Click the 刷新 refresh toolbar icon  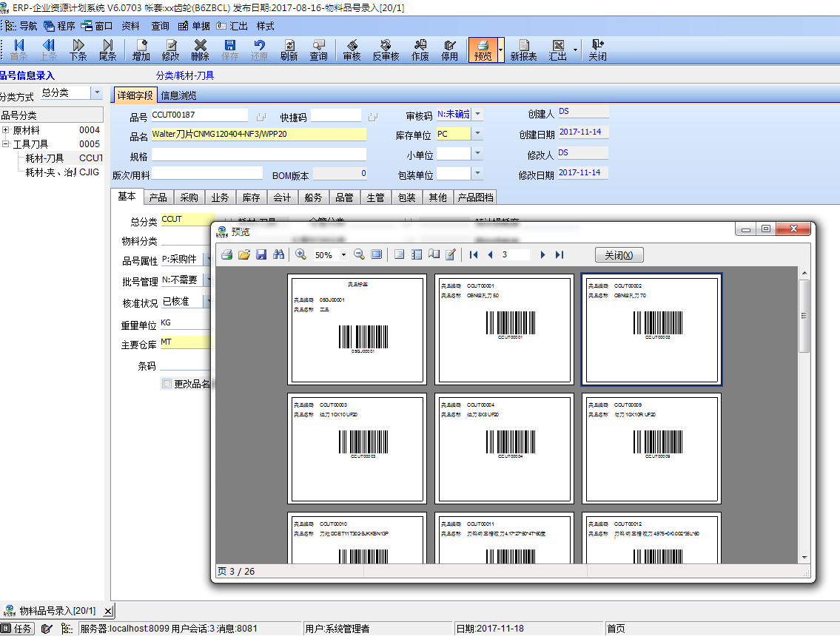(289, 50)
